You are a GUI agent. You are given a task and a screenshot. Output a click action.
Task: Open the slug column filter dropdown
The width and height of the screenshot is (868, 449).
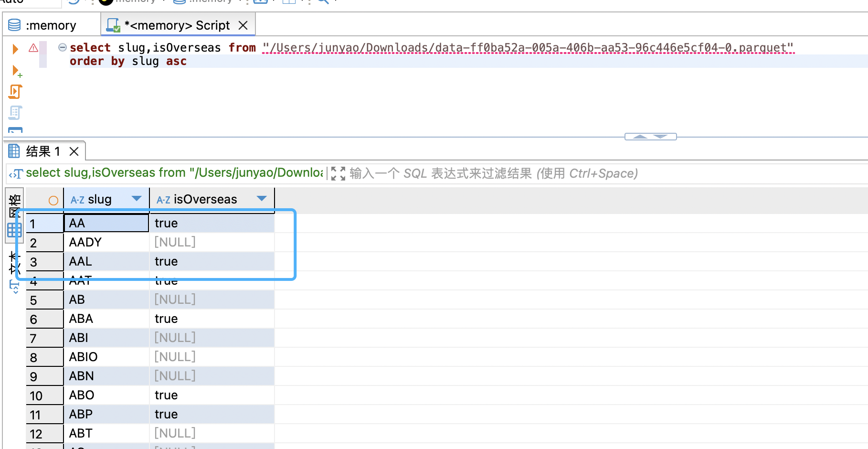[x=137, y=199]
